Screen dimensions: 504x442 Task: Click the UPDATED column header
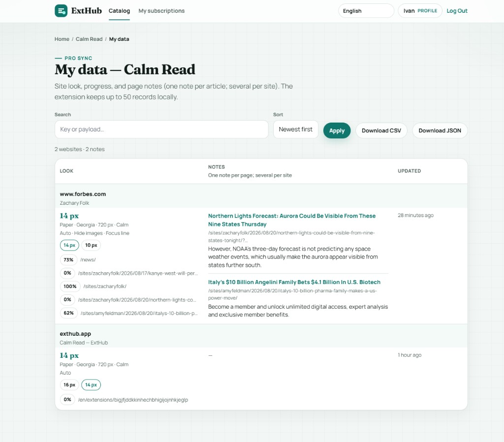pos(409,171)
